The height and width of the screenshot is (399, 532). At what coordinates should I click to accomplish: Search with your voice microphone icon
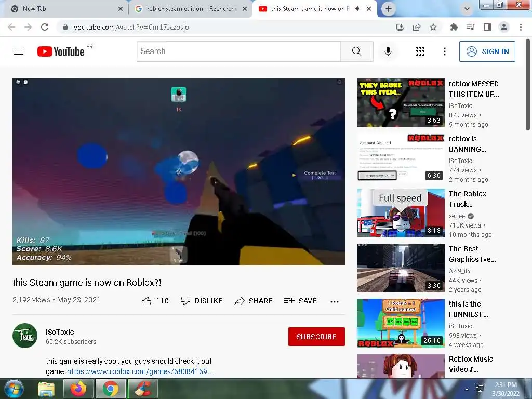[x=388, y=51]
